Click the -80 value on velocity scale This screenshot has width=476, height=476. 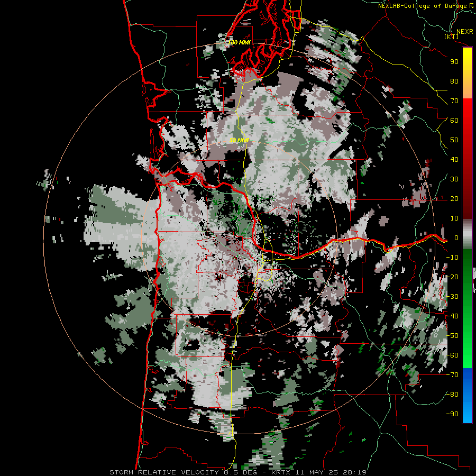(452, 395)
